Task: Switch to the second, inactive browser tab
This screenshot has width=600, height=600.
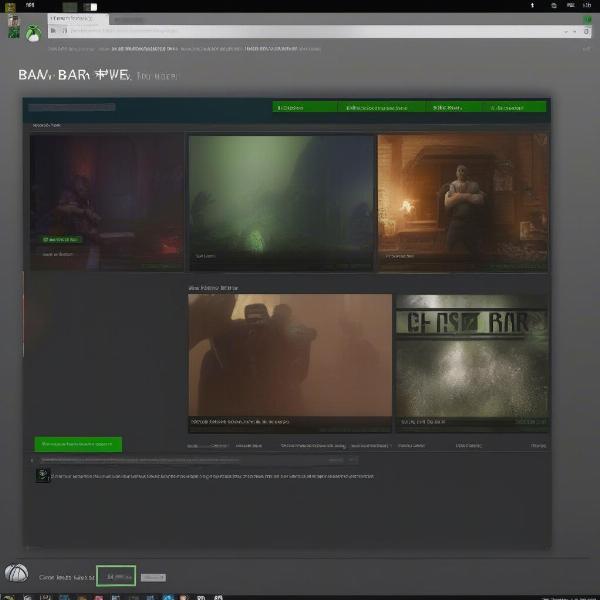Action: click(129, 19)
